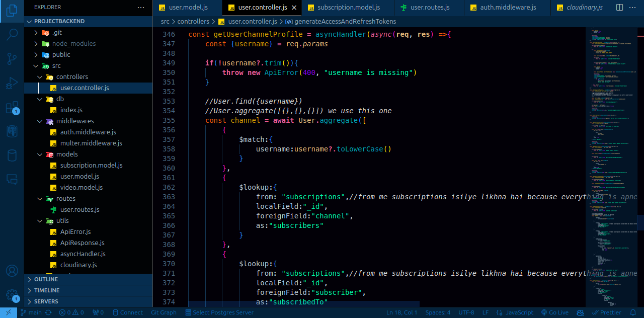Expand the OUTLINE section
The height and width of the screenshot is (318, 644).
click(88, 279)
